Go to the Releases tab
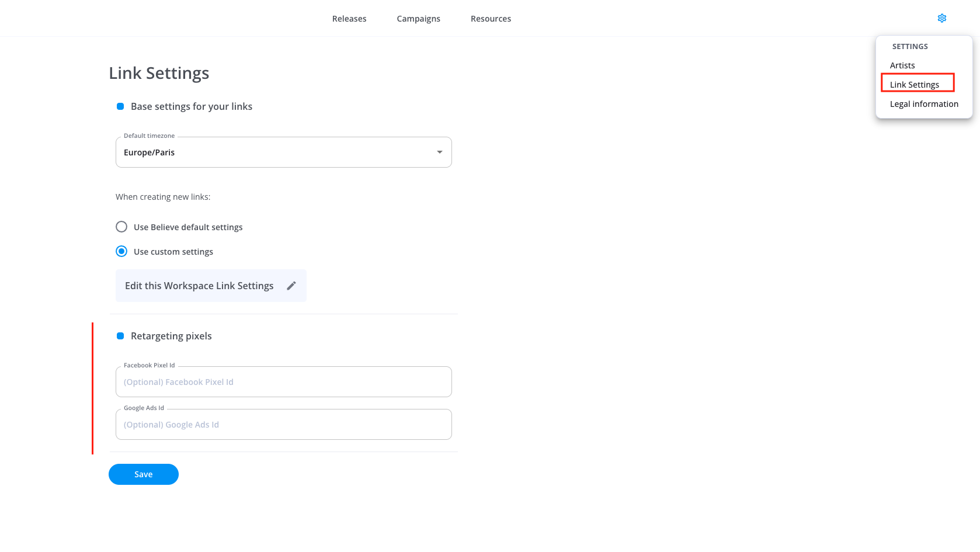This screenshot has width=980, height=552. (349, 19)
